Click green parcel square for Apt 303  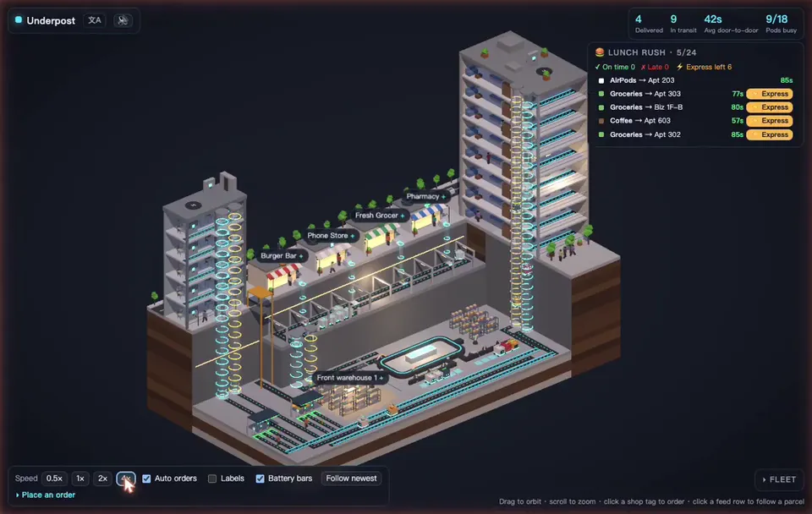(x=601, y=94)
